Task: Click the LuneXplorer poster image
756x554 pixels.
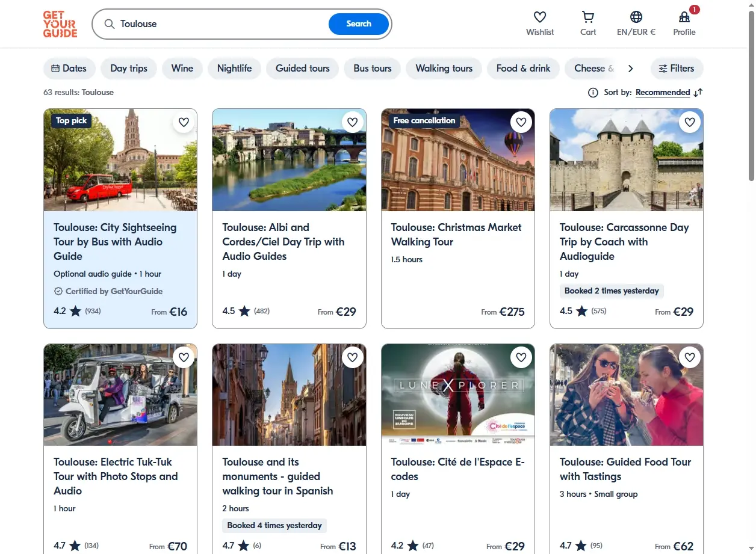Action: coord(458,395)
